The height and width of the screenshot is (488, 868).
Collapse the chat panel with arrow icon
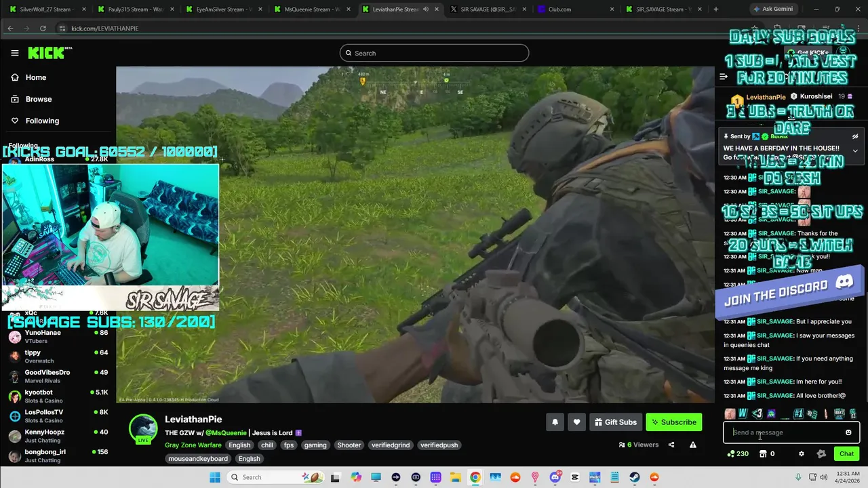point(724,77)
